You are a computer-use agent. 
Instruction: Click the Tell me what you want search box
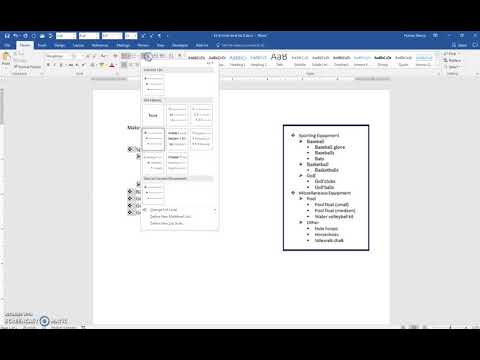[x=241, y=45]
